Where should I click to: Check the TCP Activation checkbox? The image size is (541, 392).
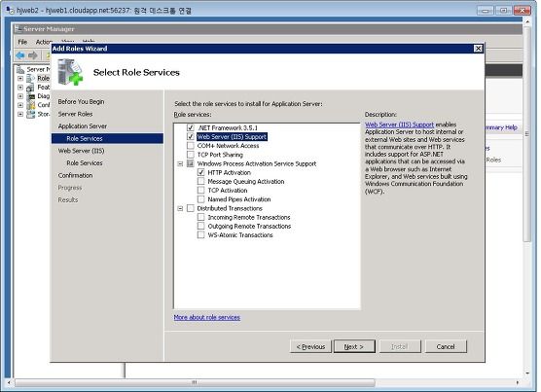tap(201, 191)
